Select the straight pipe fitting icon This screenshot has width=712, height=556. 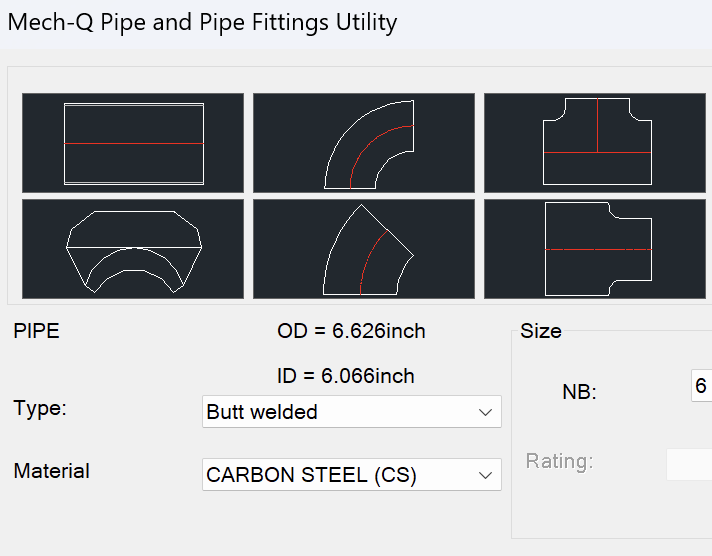(133, 143)
